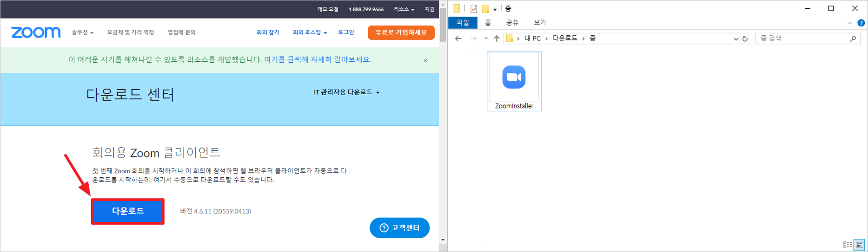Viewport: 868px width, 252px height.
Task: Open the 고객센터 help button
Action: [x=399, y=228]
